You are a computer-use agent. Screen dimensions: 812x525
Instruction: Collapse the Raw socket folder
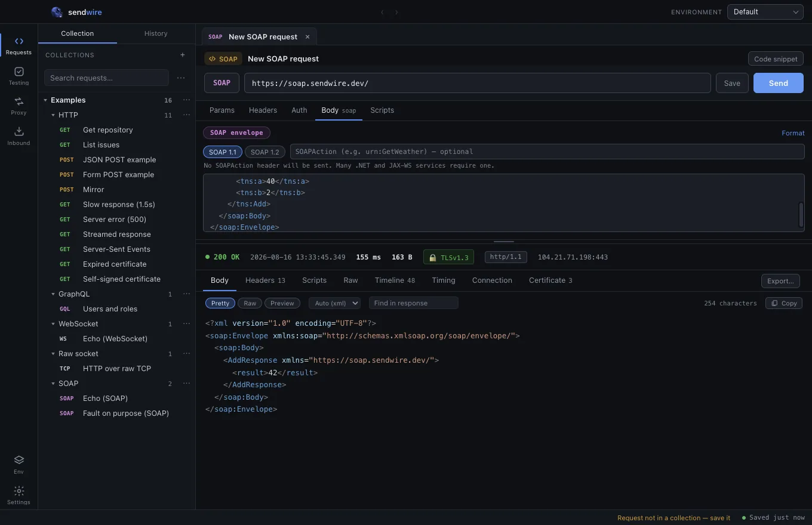pyautogui.click(x=53, y=354)
